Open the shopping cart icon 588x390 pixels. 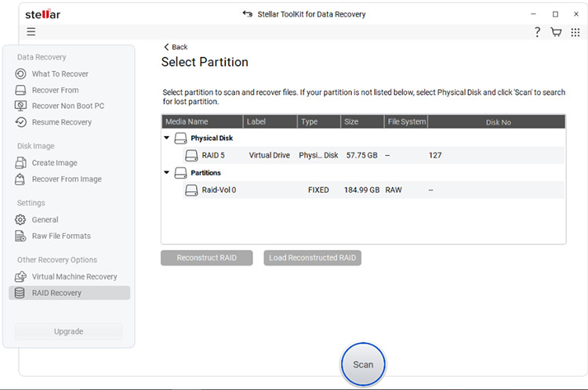click(556, 32)
